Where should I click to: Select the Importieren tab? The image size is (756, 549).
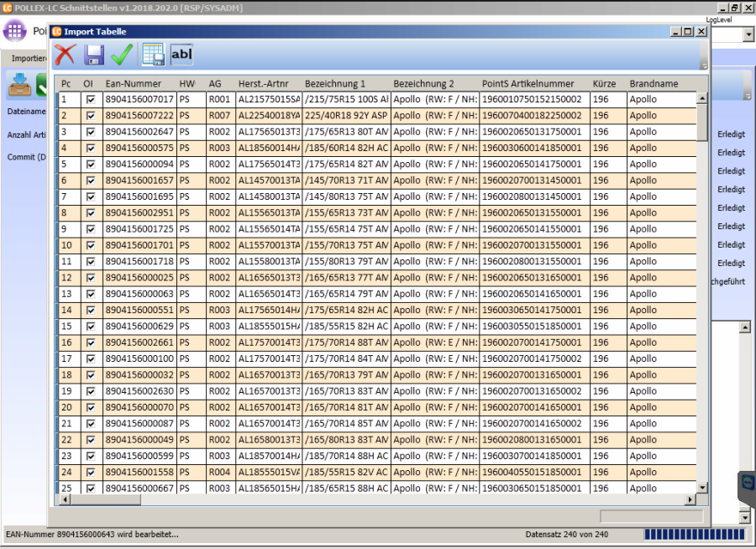click(29, 59)
